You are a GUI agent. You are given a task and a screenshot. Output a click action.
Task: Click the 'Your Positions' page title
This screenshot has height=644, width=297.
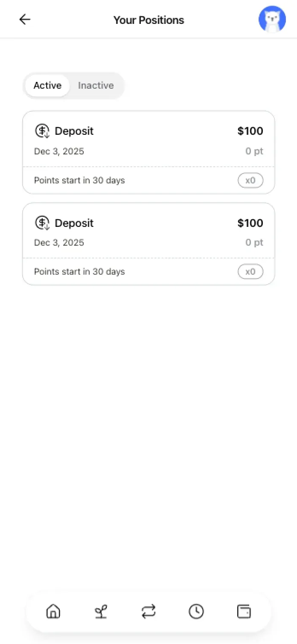[x=148, y=20]
